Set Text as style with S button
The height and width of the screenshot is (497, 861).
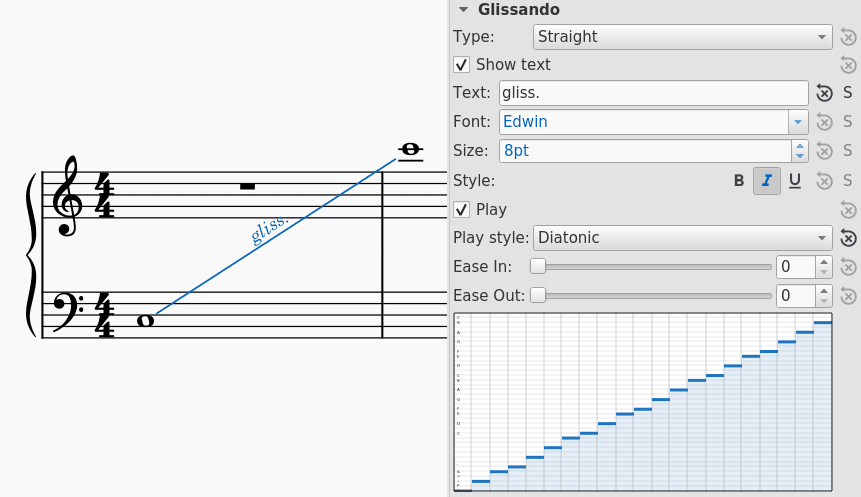[x=848, y=93]
